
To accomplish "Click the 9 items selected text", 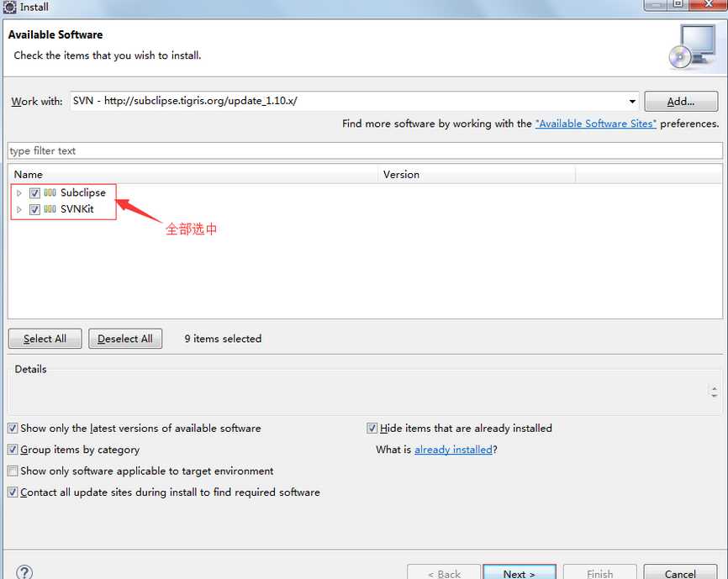I will click(223, 339).
